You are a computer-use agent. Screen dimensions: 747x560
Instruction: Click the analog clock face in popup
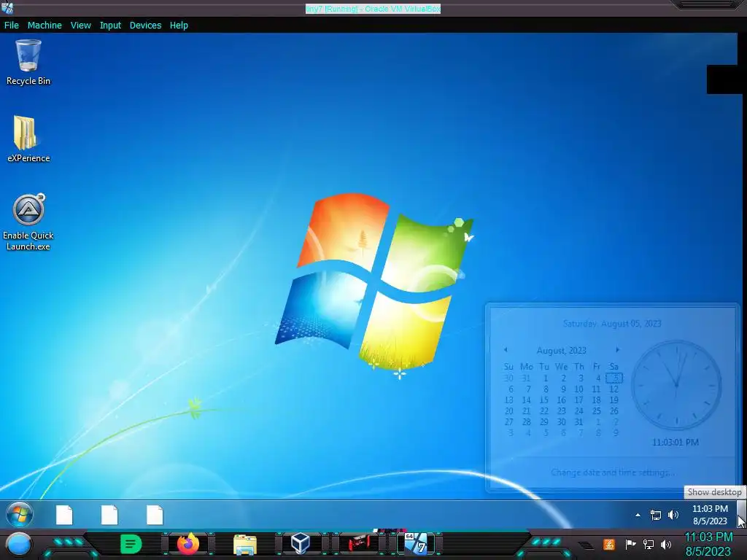(x=676, y=385)
